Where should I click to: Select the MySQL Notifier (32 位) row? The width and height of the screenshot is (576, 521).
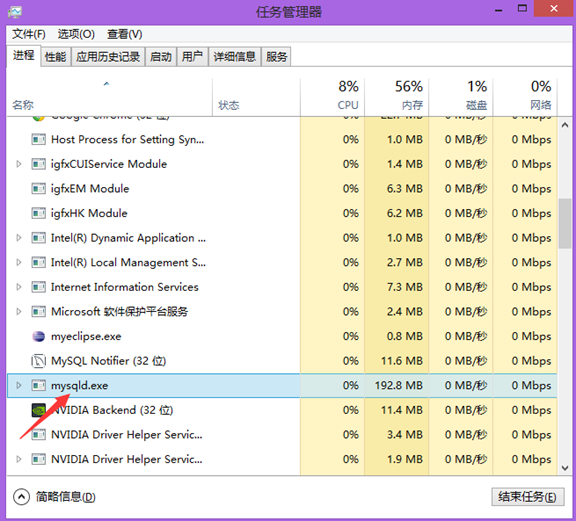tap(282, 361)
